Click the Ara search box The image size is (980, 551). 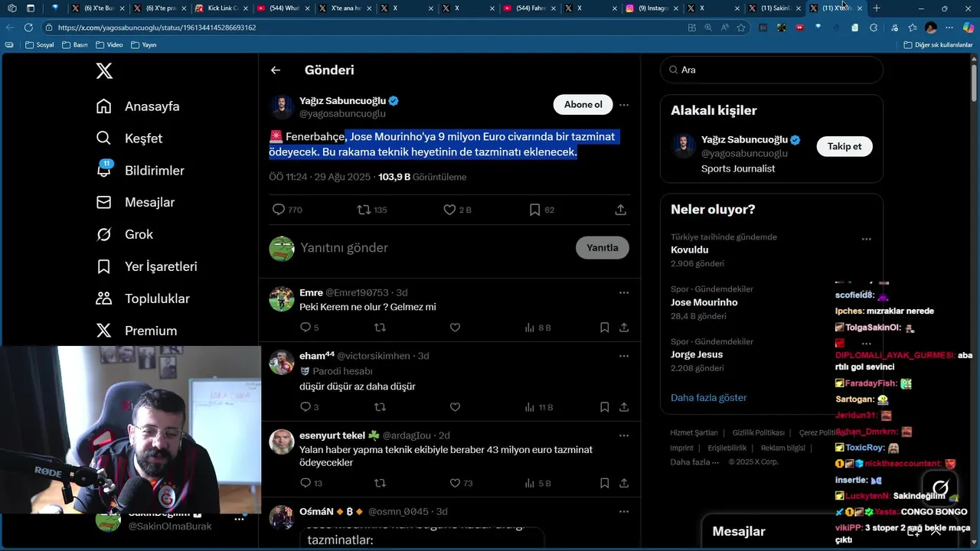coord(772,70)
